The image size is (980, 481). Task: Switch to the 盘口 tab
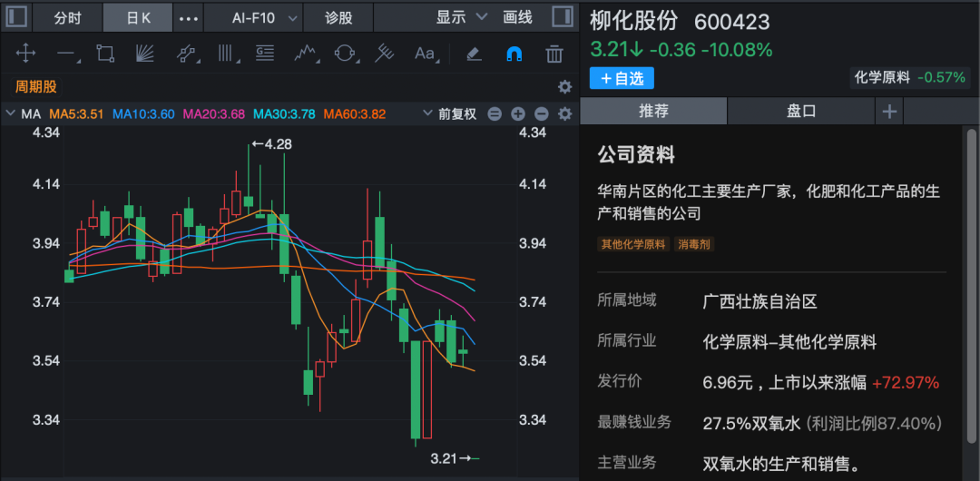[x=800, y=111]
